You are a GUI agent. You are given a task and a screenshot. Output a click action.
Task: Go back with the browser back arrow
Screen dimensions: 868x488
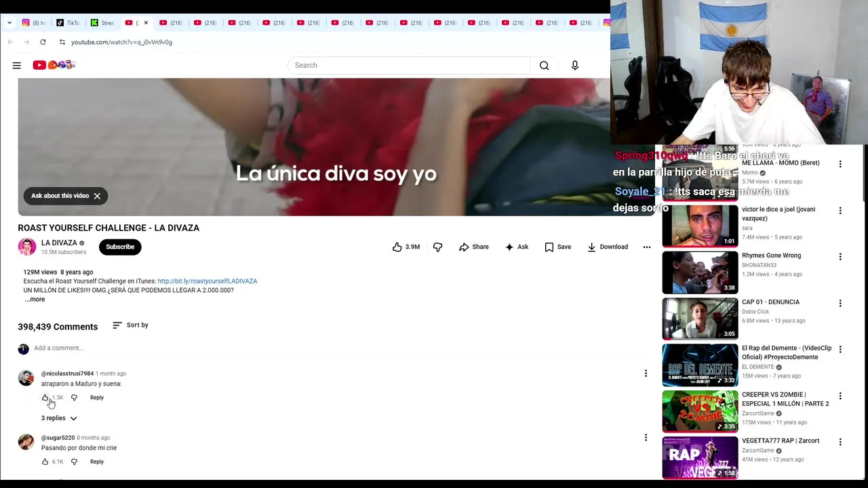(x=10, y=42)
